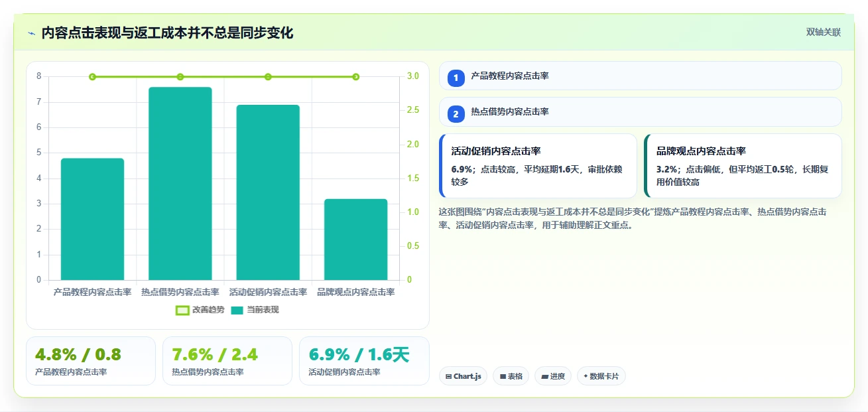The image size is (868, 412).
Task: Click the x-axis label 品牌观点内容点击率
Action: (355, 292)
